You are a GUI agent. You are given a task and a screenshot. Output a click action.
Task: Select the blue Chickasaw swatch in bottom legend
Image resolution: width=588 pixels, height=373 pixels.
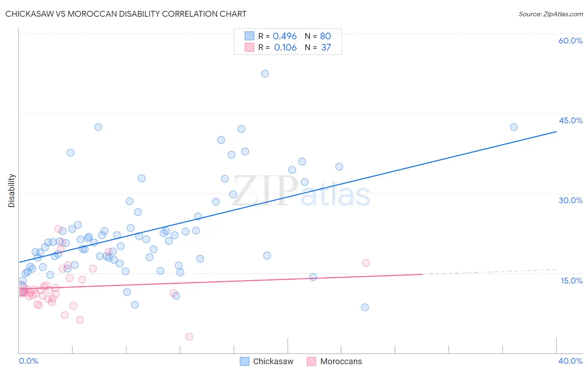pos(245,361)
